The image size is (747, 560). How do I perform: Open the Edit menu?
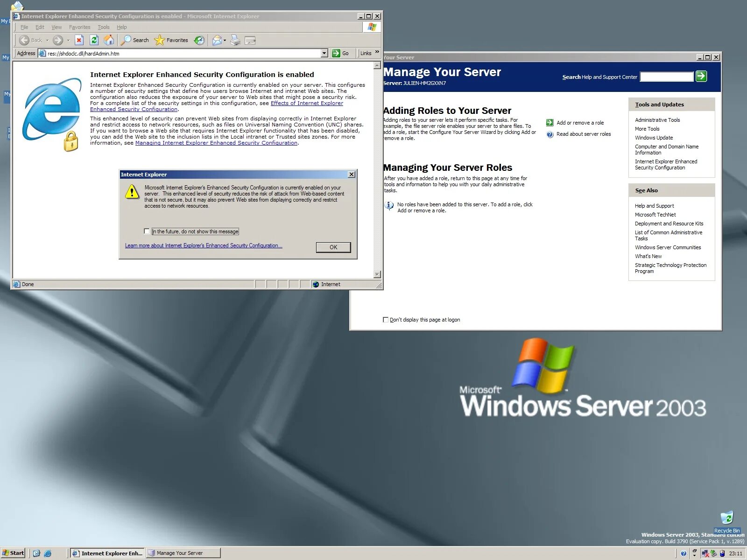coord(40,27)
